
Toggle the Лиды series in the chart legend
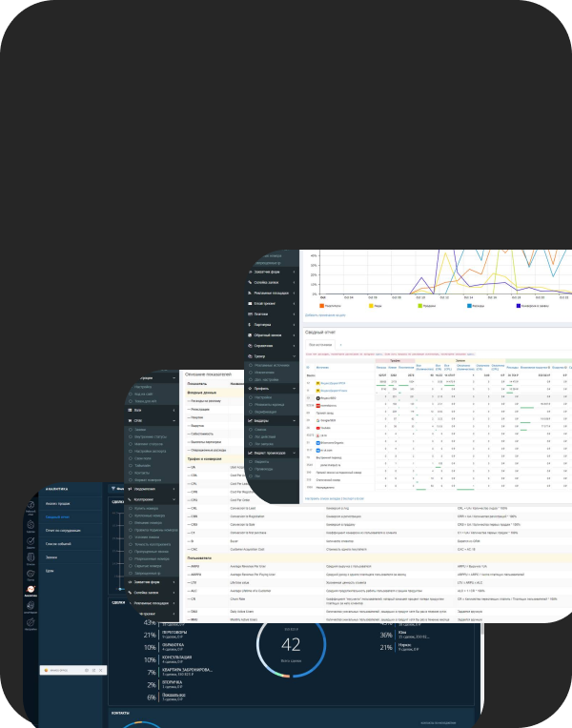[x=369, y=306]
